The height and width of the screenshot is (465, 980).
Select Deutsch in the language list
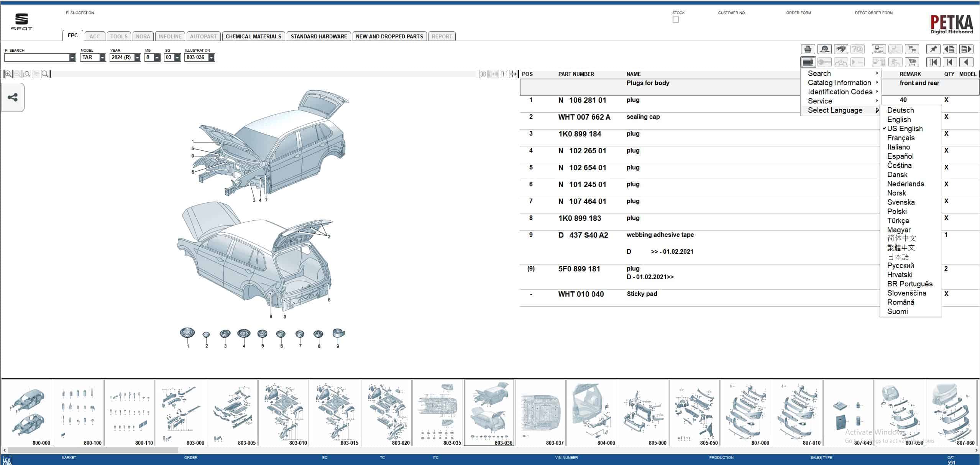pos(901,110)
